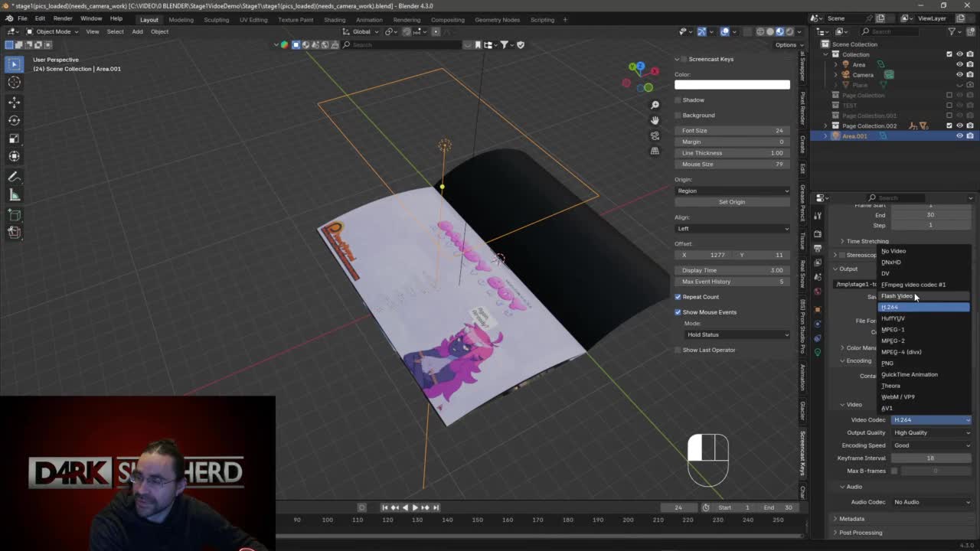Choose the Theora codec option
Screen dimensions: 980x551
[923, 386]
